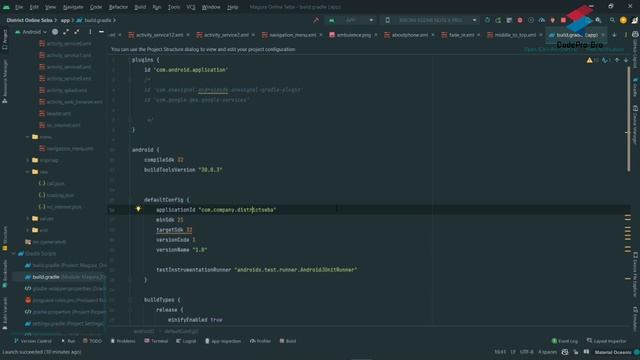This screenshot has height=360, width=640.
Task: Open the TODO tool window
Action: pos(92,341)
